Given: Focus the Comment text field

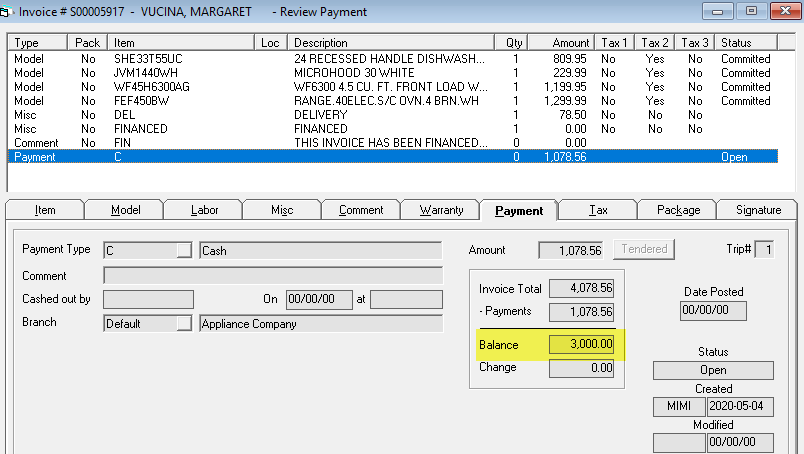Looking at the screenshot, I should [x=273, y=275].
